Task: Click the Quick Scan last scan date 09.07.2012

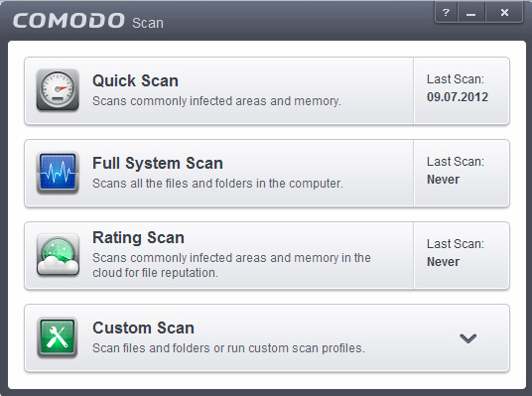Action: 458,97
